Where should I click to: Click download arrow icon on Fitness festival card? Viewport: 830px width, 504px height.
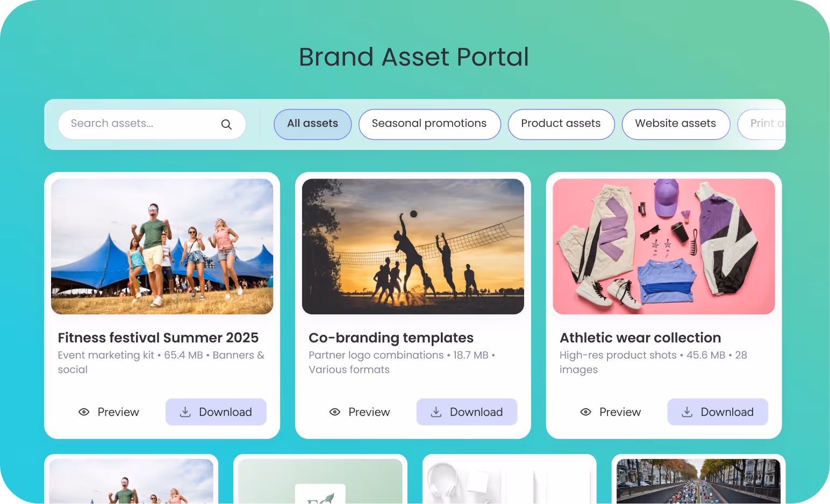pos(185,412)
